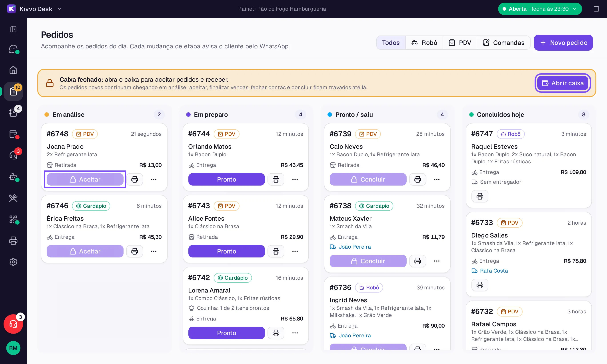The height and width of the screenshot is (364, 607).
Task: Click the window square icon at top right
Action: (596, 9)
